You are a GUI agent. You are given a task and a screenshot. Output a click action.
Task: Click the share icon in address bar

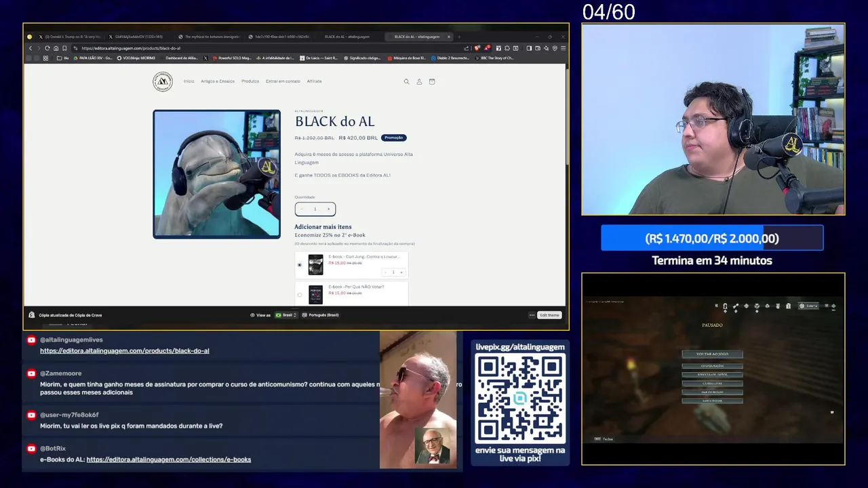[x=467, y=48]
